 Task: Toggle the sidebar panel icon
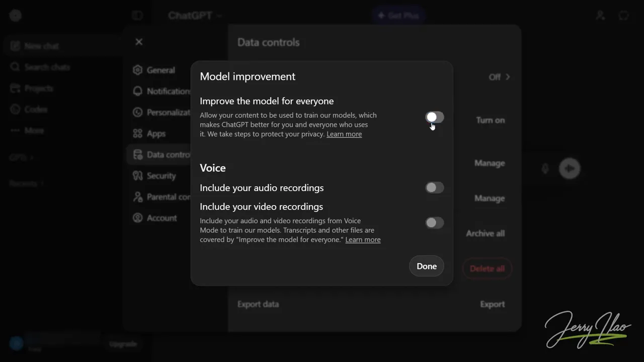(x=137, y=16)
